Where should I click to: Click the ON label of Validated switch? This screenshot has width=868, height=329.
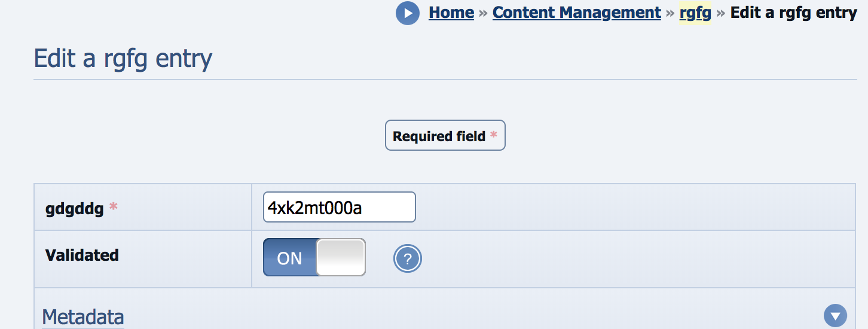coord(290,258)
